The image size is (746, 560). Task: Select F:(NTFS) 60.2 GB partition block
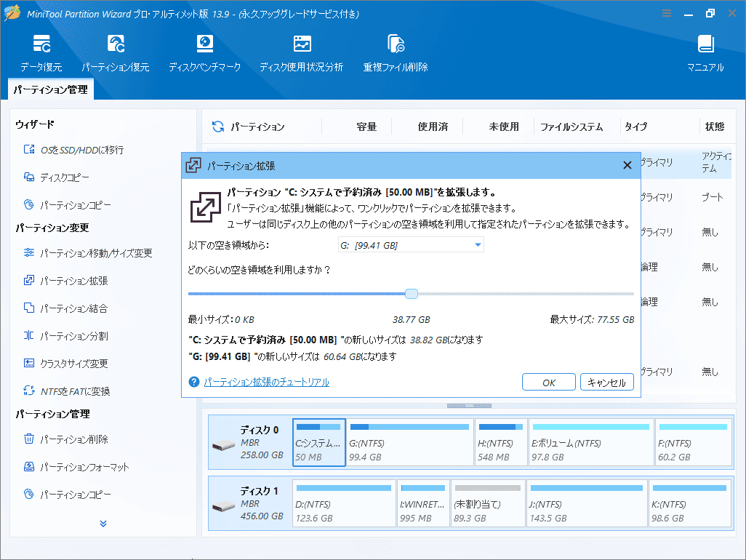pos(693,442)
